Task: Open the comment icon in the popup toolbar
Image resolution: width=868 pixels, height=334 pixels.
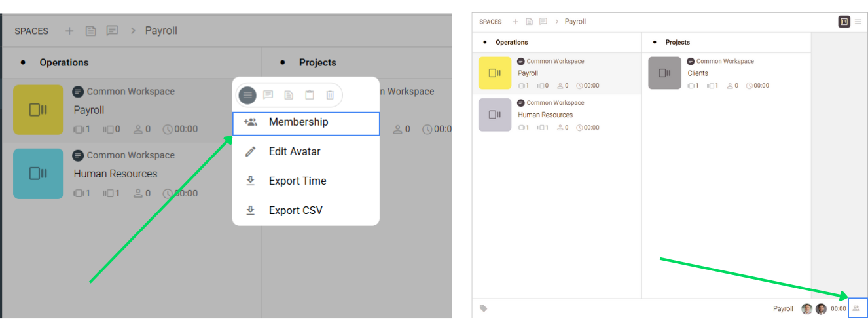Action: (268, 95)
